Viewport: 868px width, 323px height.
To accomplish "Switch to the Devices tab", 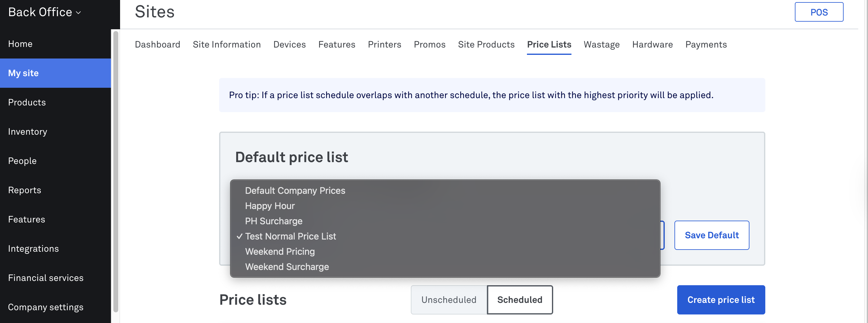I will pyautogui.click(x=290, y=44).
